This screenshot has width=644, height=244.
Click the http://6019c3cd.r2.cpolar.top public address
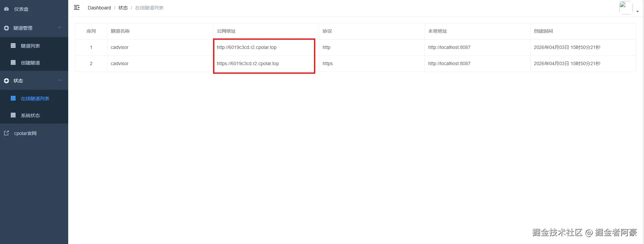pos(247,47)
